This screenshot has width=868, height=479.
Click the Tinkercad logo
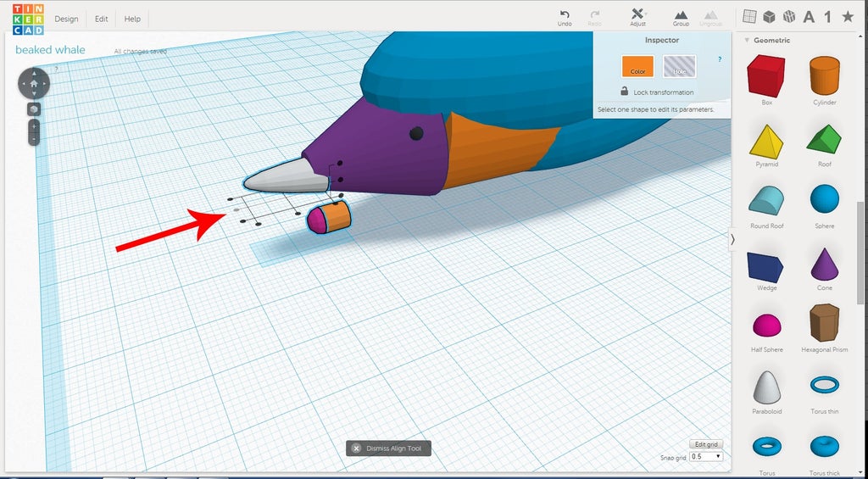coord(28,19)
